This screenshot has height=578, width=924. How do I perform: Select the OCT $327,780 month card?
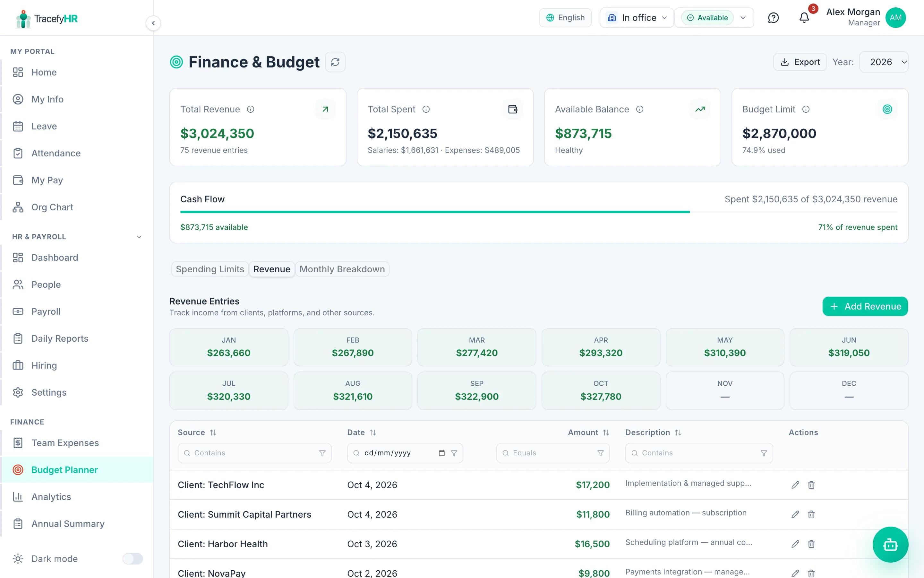[x=601, y=391]
